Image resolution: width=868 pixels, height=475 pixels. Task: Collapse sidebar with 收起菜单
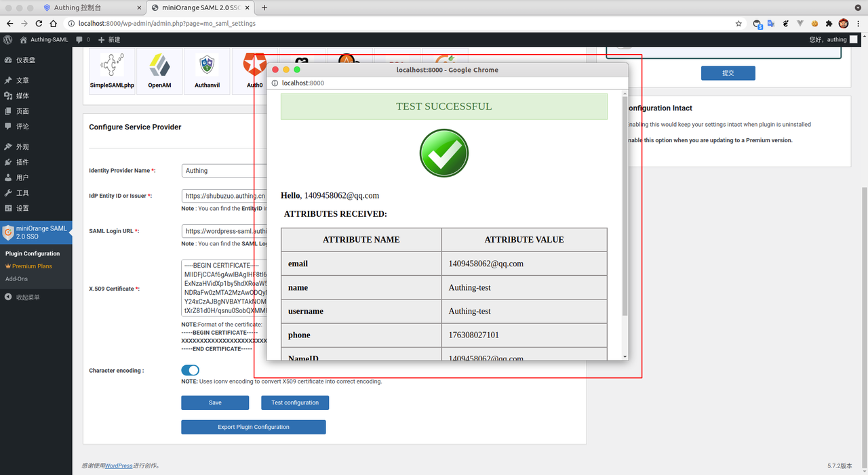[x=36, y=297]
